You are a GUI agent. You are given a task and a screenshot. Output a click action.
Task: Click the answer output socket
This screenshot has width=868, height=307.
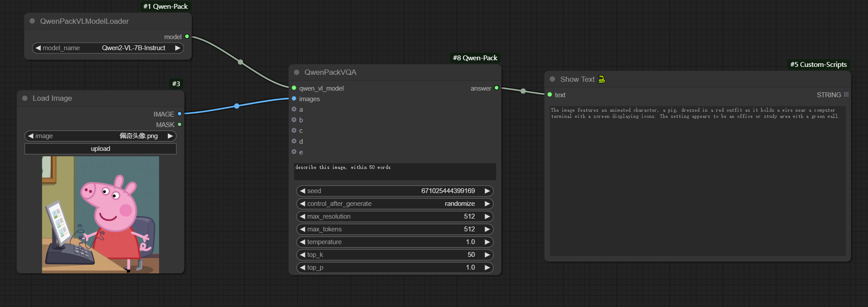click(497, 88)
